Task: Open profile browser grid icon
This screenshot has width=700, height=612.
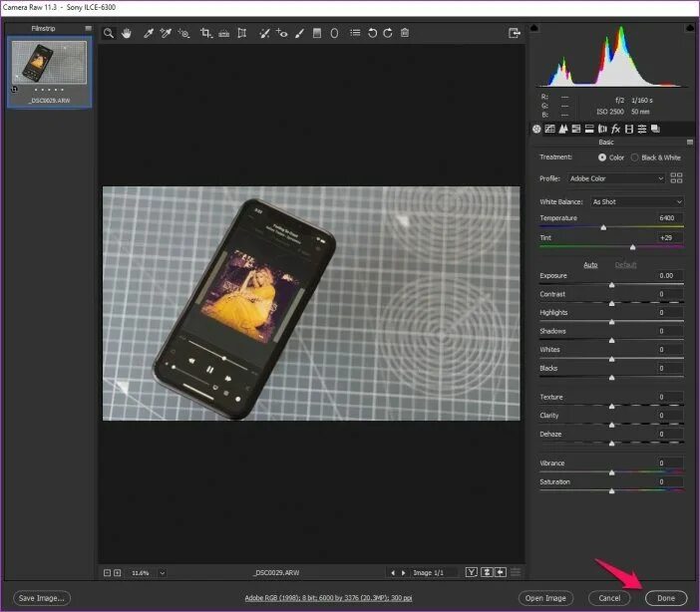Action: point(676,178)
